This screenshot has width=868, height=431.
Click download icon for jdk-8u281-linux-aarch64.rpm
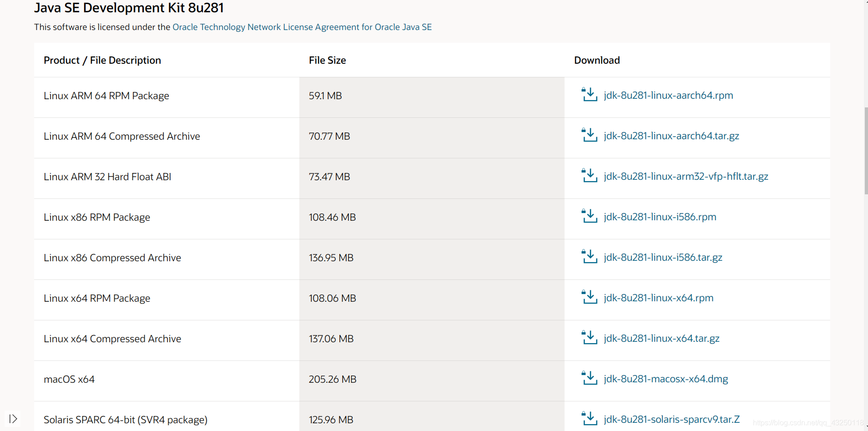[589, 95]
